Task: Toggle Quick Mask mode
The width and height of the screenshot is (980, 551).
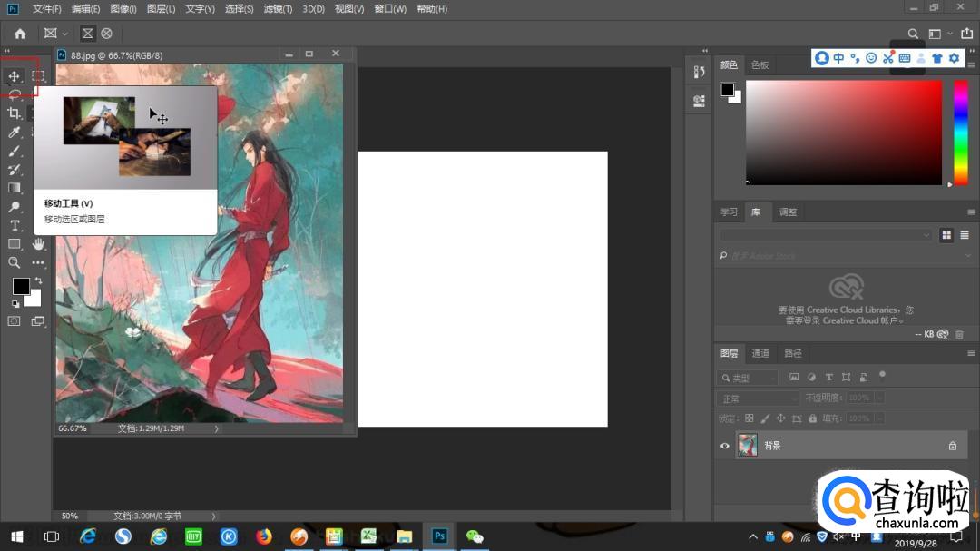Action: [x=14, y=320]
